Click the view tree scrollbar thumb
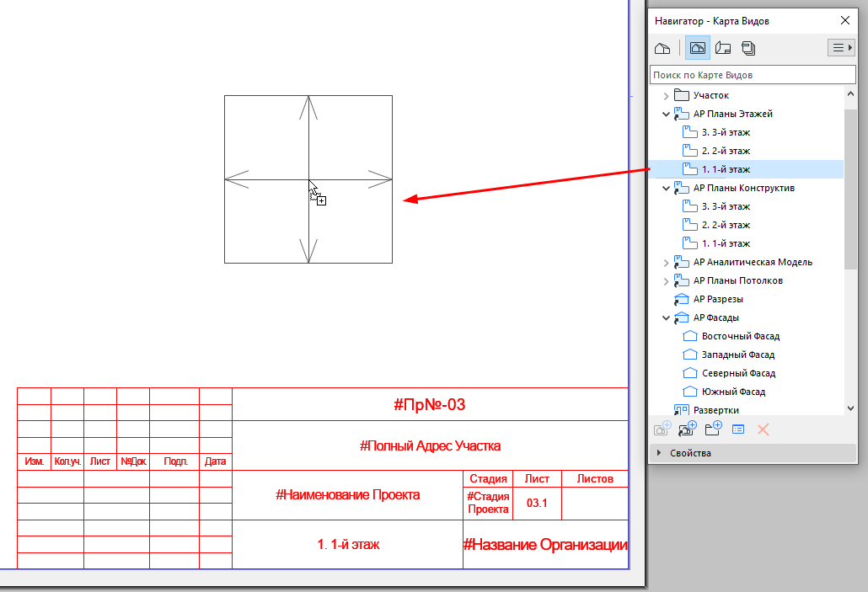The width and height of the screenshot is (868, 592). tap(850, 189)
